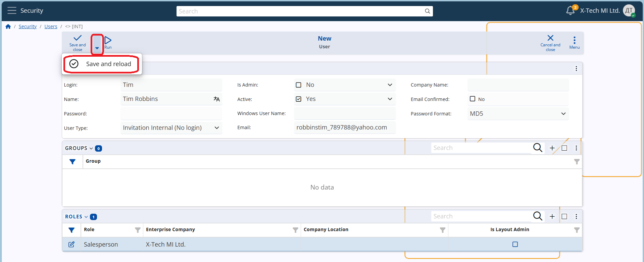Click the search magnifier in top bar
The height and width of the screenshot is (262, 644).
[x=427, y=11]
